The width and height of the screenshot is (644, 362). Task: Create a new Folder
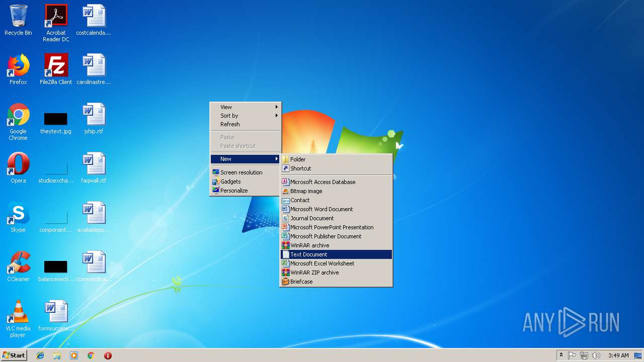click(336, 159)
